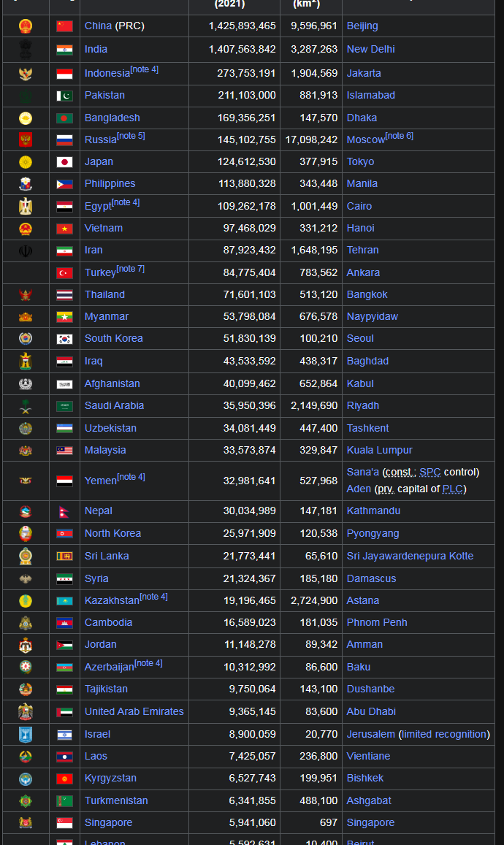Screen dimensions: 504x845
Task: Click the note 7 superscript beside Turkey
Action: (130, 269)
